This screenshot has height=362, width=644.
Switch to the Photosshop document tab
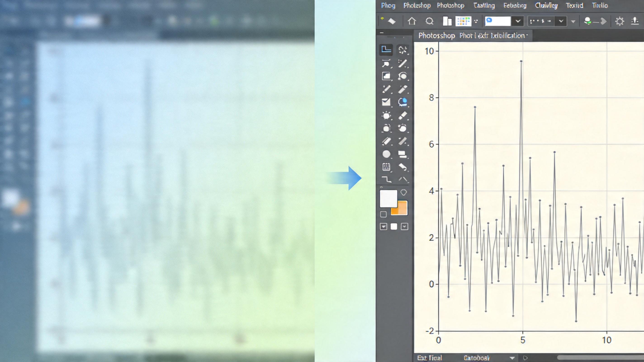click(x=436, y=36)
